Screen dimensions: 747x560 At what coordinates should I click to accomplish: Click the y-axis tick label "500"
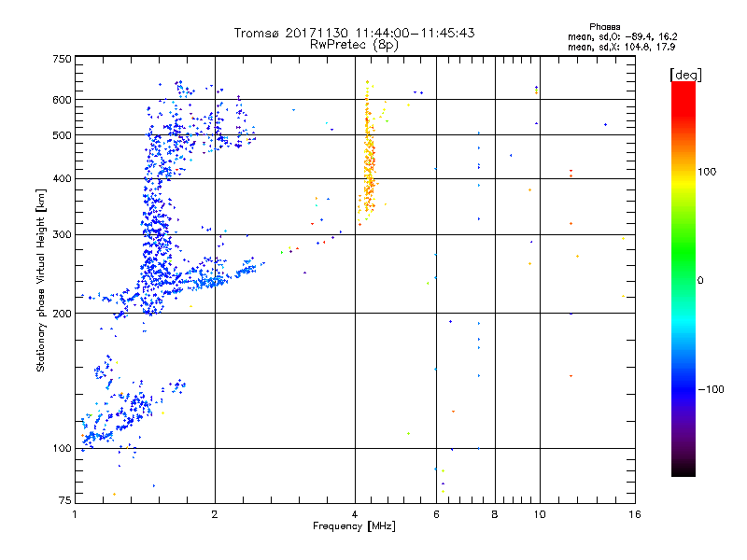point(62,135)
